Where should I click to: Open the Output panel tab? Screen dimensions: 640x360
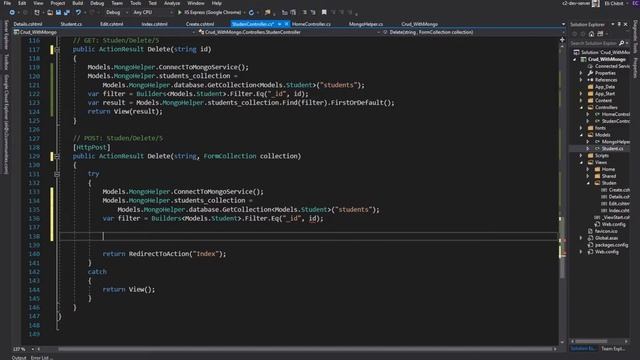[19, 358]
